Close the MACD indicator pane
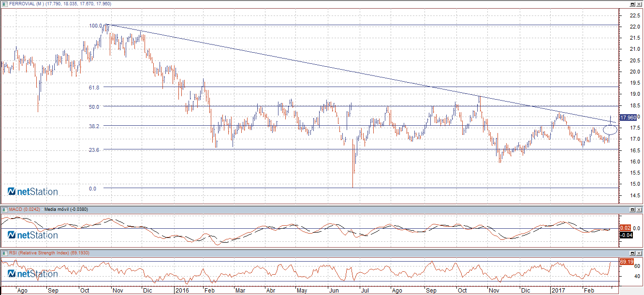Screen dimensions: 644x295 tap(639, 209)
